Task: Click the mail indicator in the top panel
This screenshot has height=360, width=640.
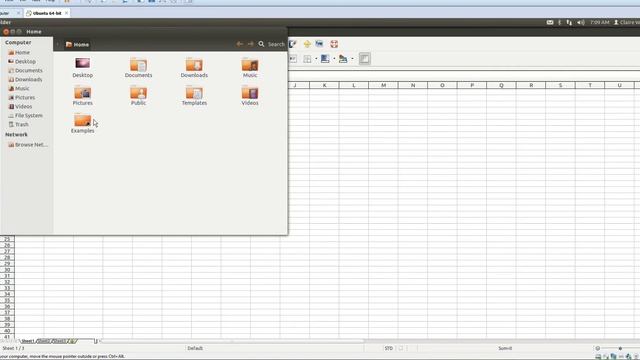Action: click(x=550, y=22)
